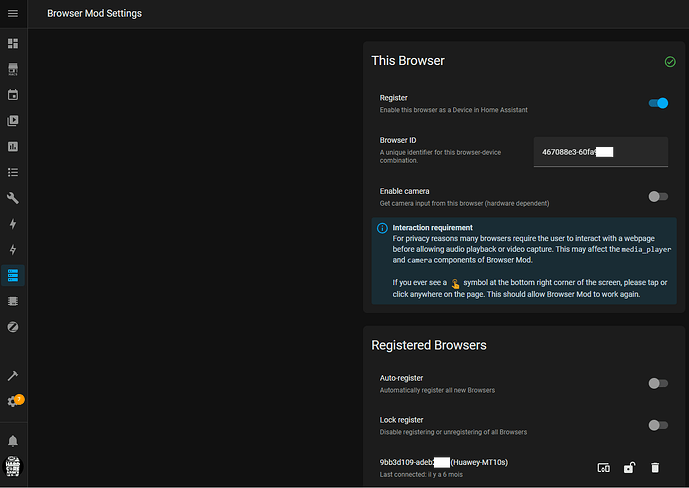The height and width of the screenshot is (488, 689).
Task: Click the Lock register label
Action: point(401,420)
